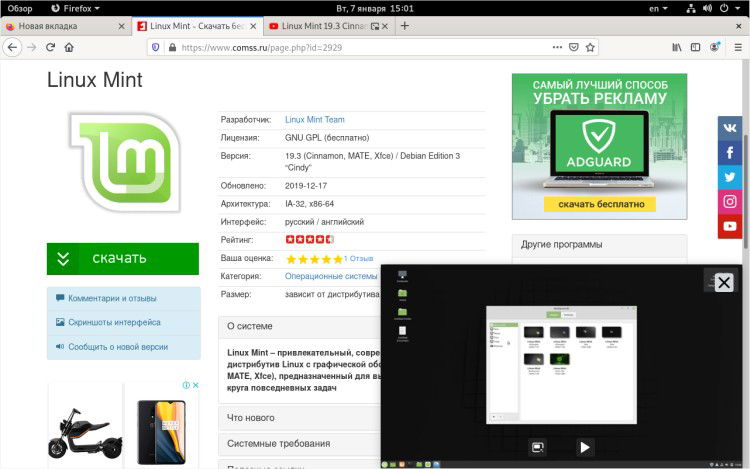750x469 pixels.
Task: Click the tracking protection shield icon
Action: pyautogui.click(x=155, y=47)
